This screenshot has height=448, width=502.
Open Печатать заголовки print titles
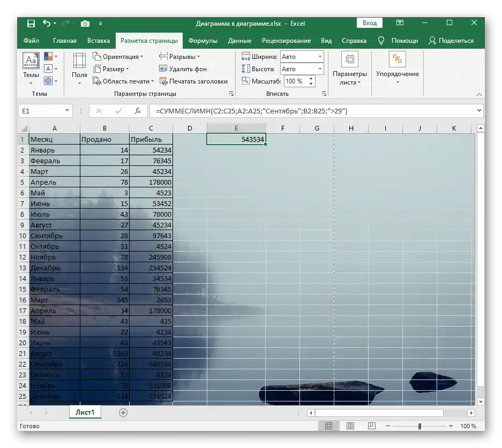coord(194,81)
